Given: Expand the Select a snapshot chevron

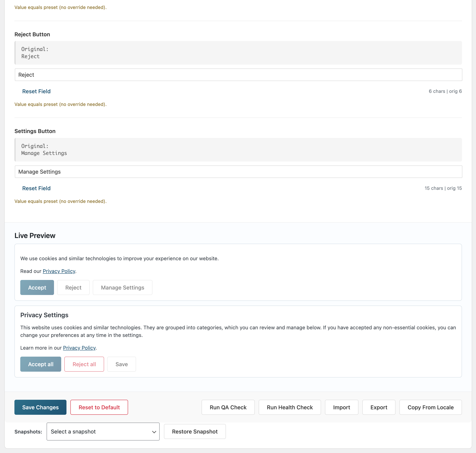Looking at the screenshot, I should pyautogui.click(x=154, y=432).
